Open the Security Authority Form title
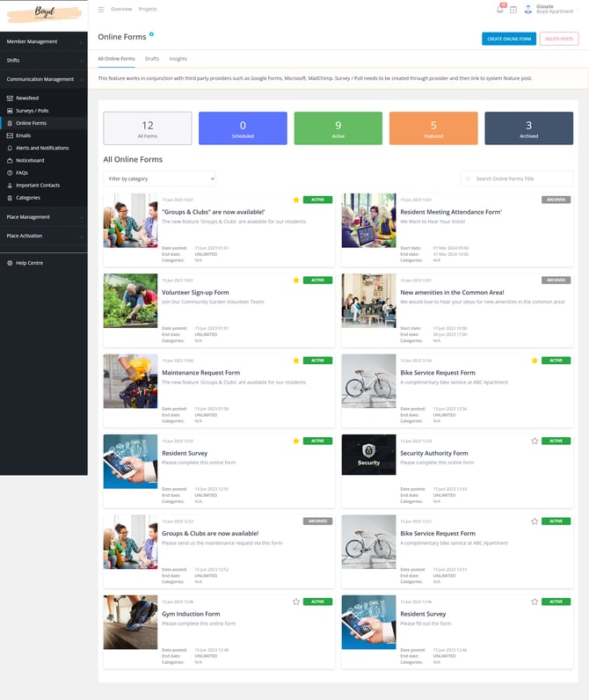The height and width of the screenshot is (700, 589). click(x=433, y=453)
